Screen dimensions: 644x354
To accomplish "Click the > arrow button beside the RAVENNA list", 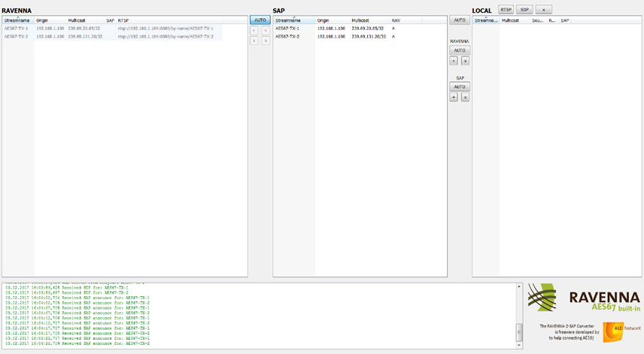I will click(x=254, y=30).
